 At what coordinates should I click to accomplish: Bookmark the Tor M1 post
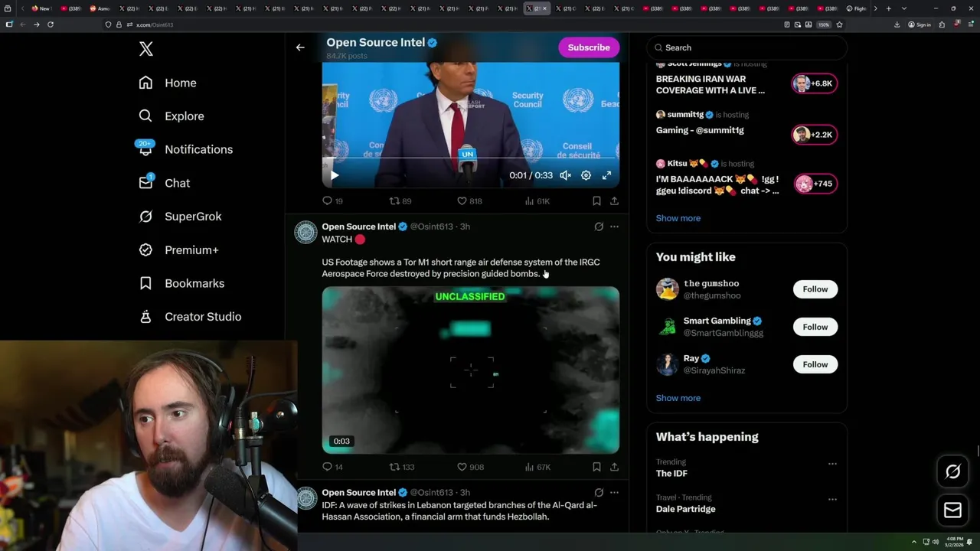(x=596, y=467)
